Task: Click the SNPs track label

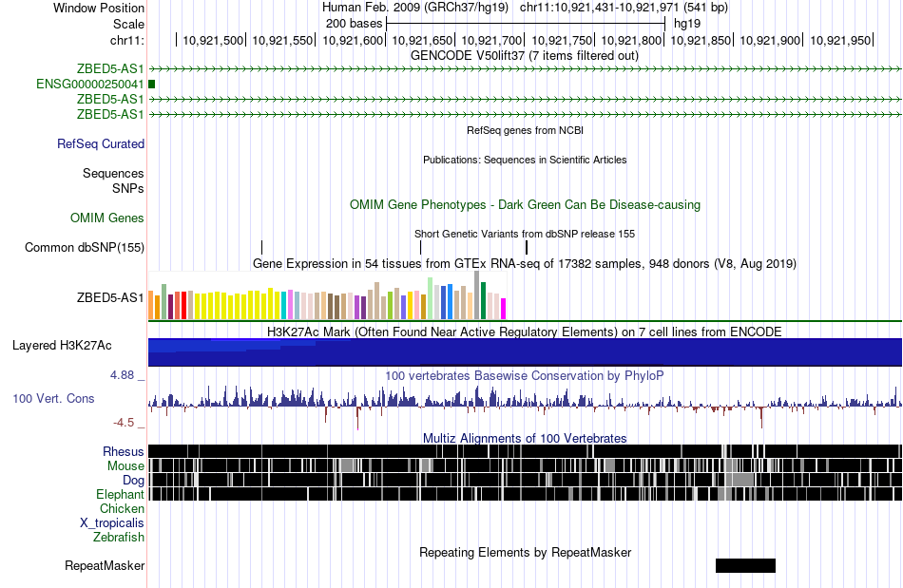Action: click(128, 188)
